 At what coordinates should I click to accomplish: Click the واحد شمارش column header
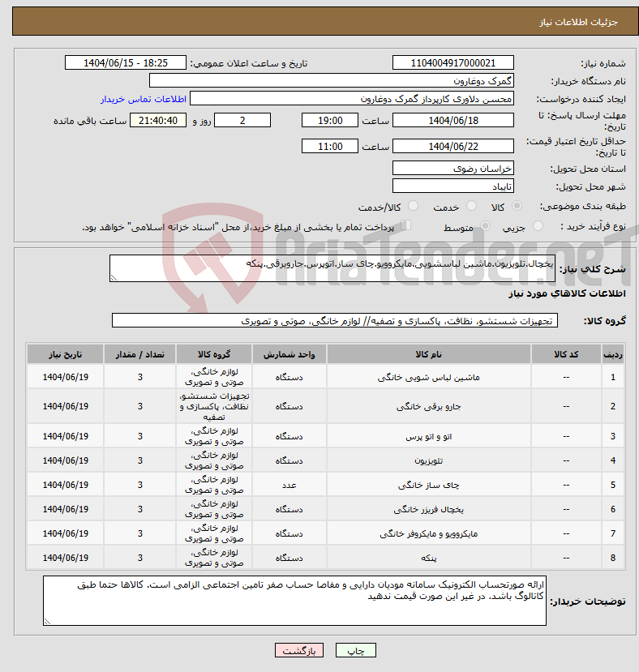click(289, 354)
